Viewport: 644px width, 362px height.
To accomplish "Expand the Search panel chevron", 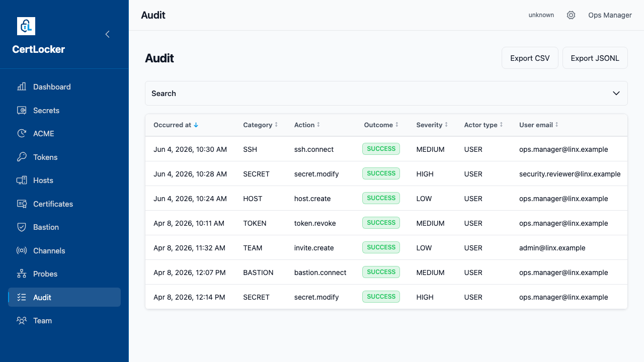I will [x=616, y=94].
